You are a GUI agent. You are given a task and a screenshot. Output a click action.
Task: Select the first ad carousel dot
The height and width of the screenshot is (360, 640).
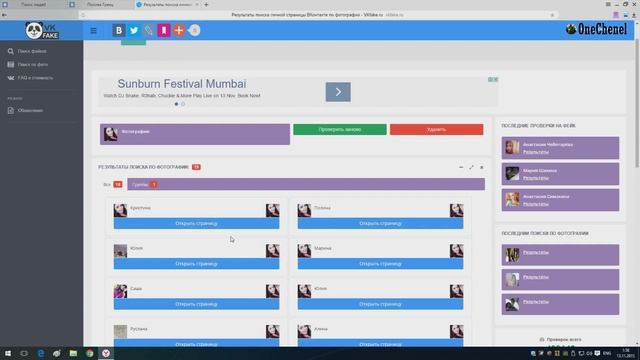click(x=176, y=104)
